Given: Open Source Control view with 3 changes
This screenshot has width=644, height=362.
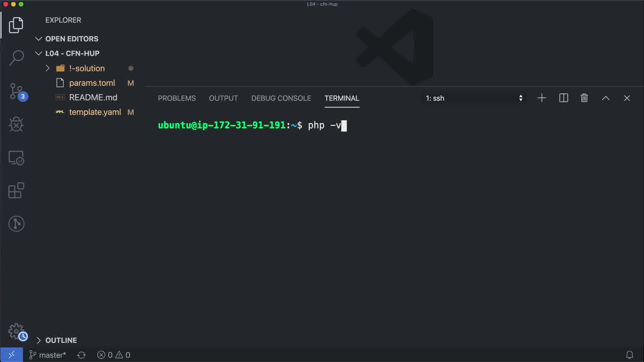Looking at the screenshot, I should [16, 91].
